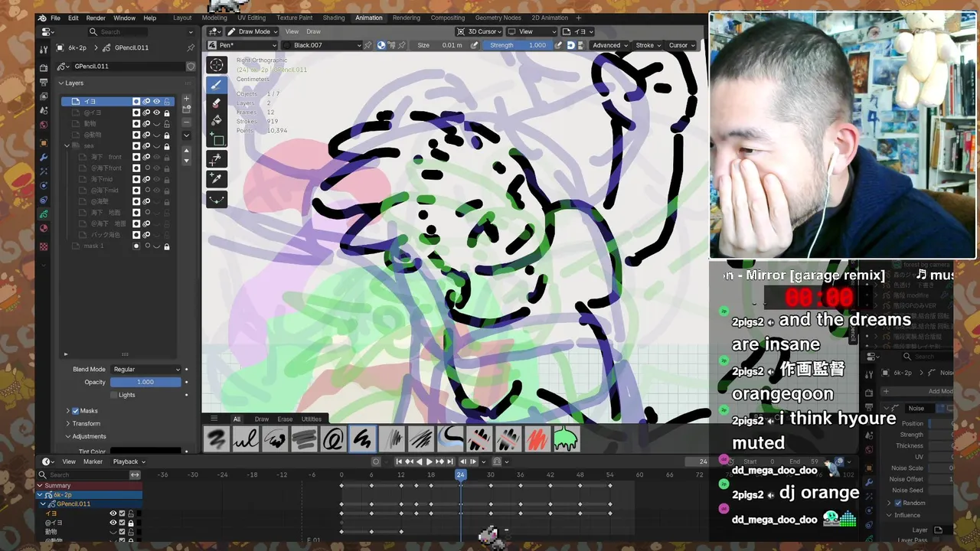
Task: Open the World properties tab
Action: tap(44, 125)
